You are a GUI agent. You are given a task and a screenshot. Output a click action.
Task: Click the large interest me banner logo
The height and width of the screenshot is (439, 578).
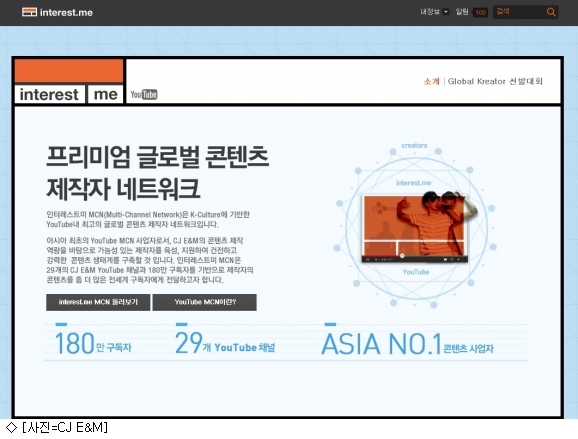click(69, 81)
